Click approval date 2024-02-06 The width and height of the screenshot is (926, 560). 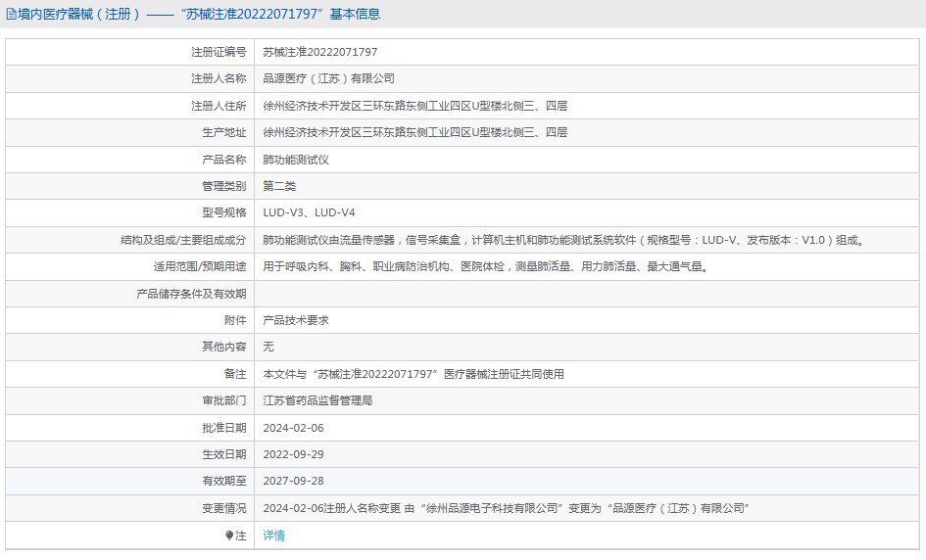(294, 428)
